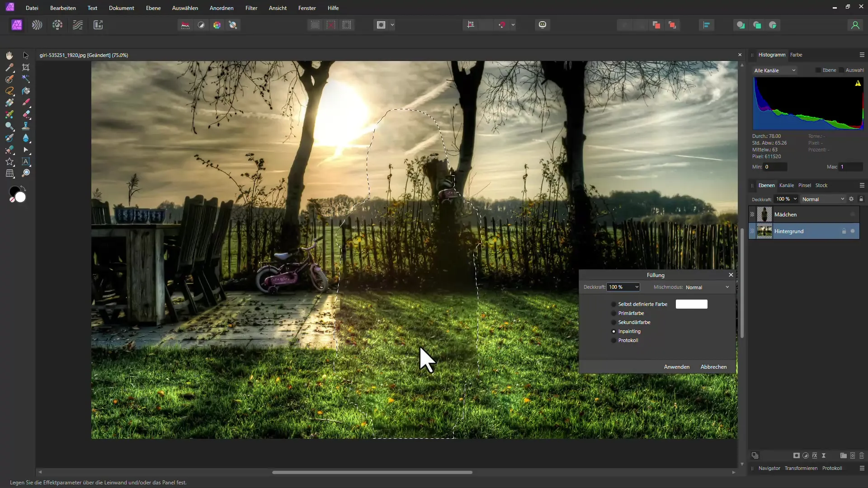This screenshot has height=488, width=868.
Task: Select the Freehand Selection lasso tool
Action: (9, 91)
